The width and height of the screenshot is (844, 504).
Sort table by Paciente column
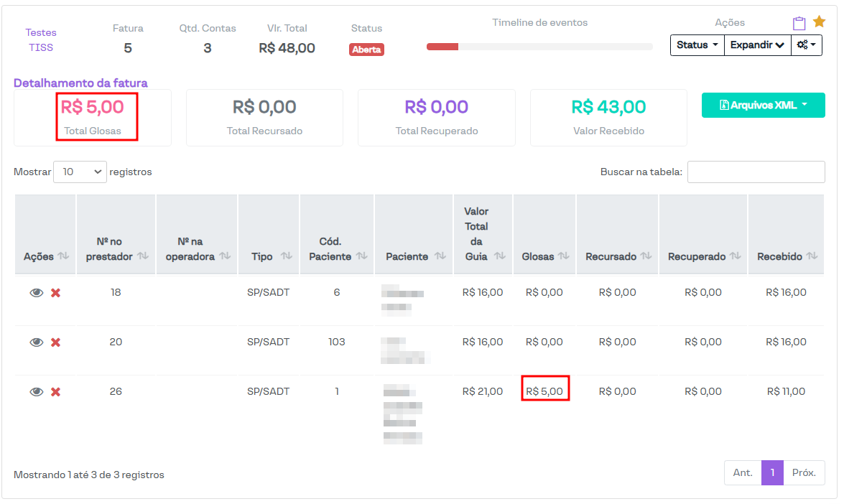(440, 256)
